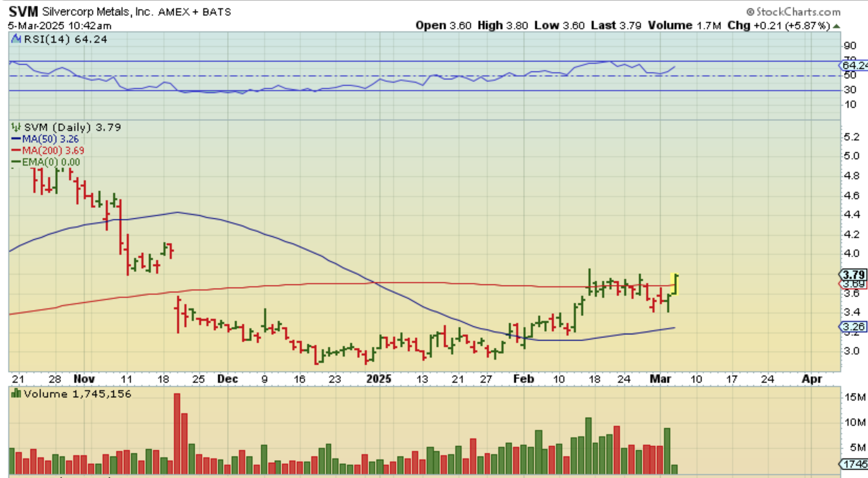Click the 3.79 last price axis tag
868x478 pixels.
tap(853, 274)
